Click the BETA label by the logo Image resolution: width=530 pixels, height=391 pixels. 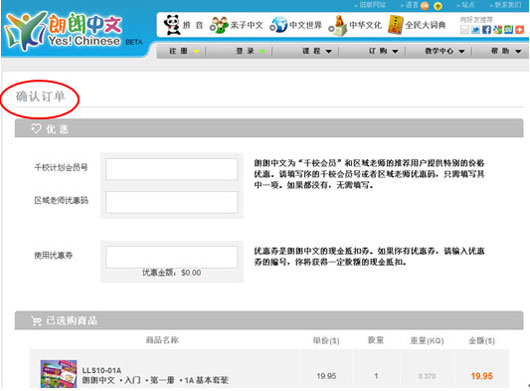click(x=134, y=42)
